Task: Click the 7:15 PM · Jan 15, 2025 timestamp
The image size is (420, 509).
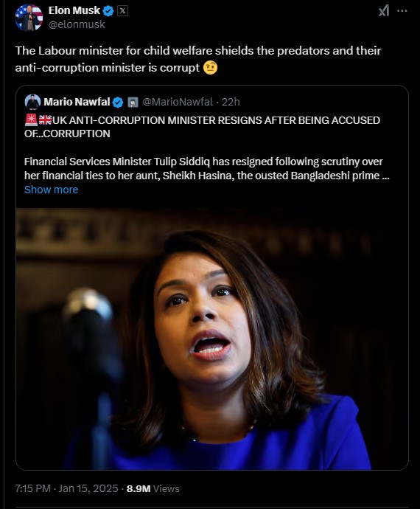Action: (66, 488)
